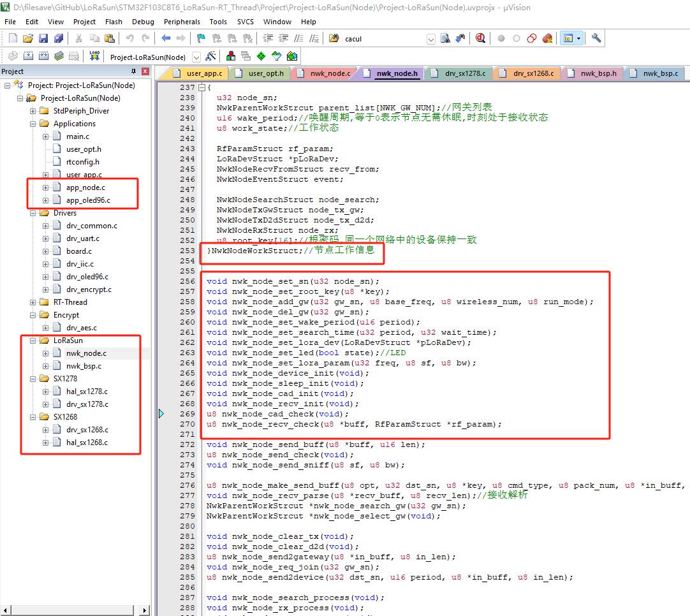Comment selection toolbar icon

tap(299, 38)
